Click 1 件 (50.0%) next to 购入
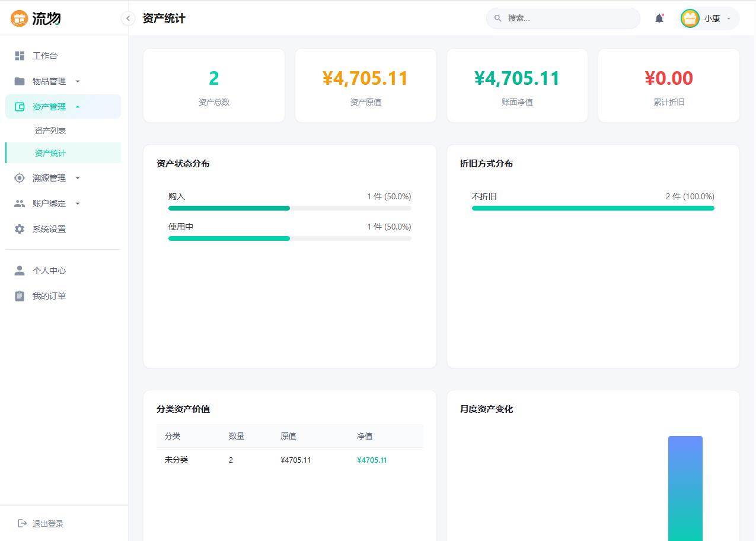This screenshot has height=541, width=756. click(389, 196)
